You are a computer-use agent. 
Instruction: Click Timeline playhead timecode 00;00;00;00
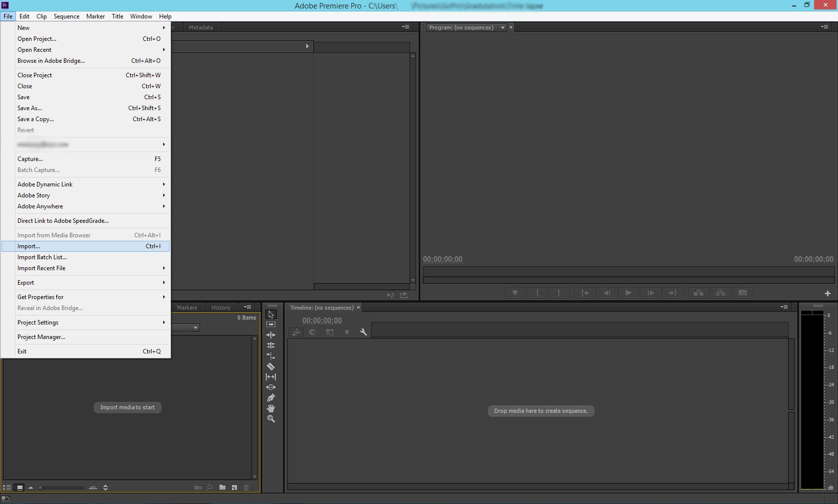coord(322,321)
